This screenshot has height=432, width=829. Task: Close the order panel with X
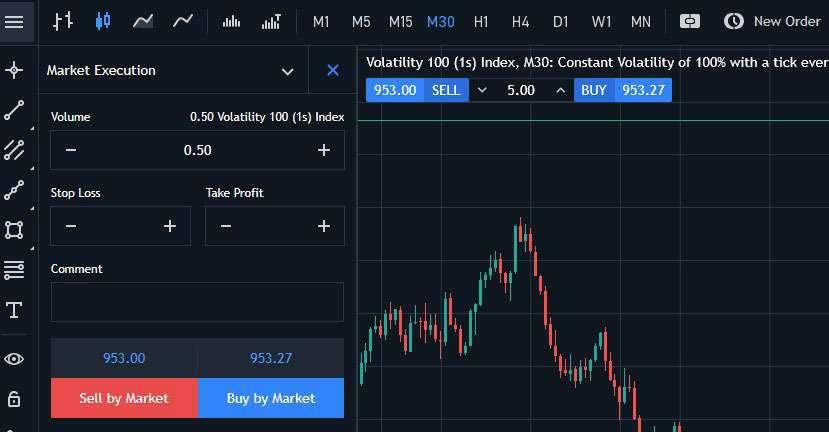pos(333,70)
